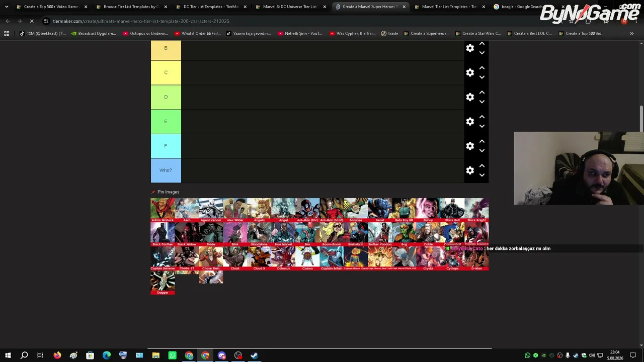Pick the Colossus thumbnail
The height and width of the screenshot is (362, 644).
coord(283,258)
